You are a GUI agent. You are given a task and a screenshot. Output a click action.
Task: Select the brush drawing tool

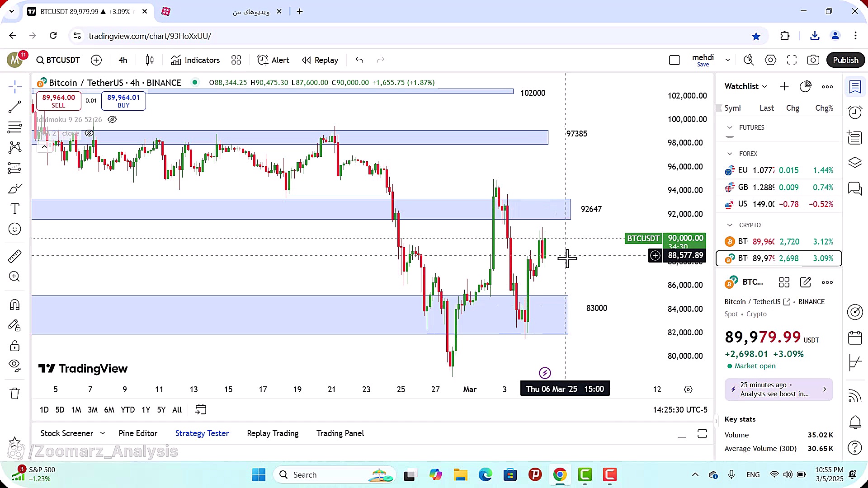coord(14,188)
